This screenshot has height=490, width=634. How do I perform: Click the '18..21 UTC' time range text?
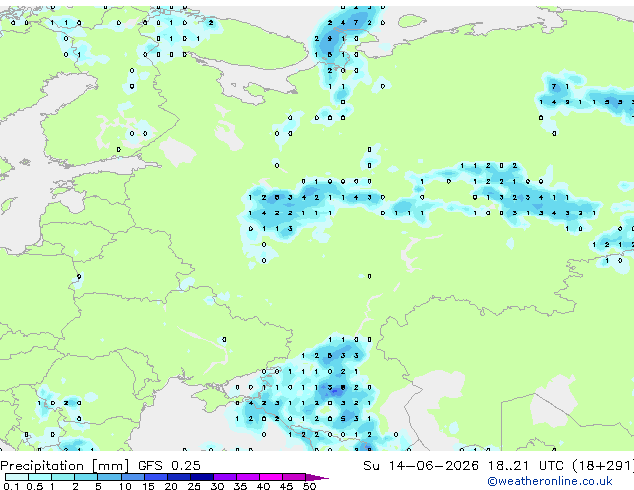click(x=525, y=465)
